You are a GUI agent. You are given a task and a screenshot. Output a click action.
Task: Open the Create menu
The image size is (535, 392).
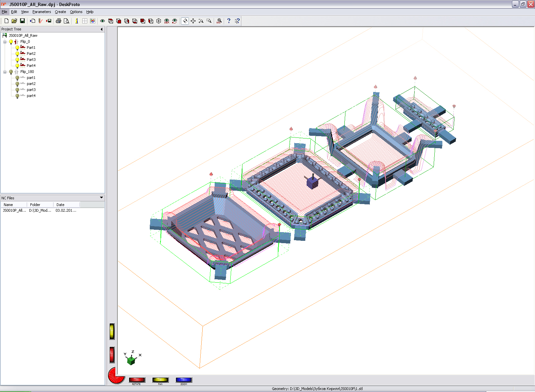coord(60,12)
